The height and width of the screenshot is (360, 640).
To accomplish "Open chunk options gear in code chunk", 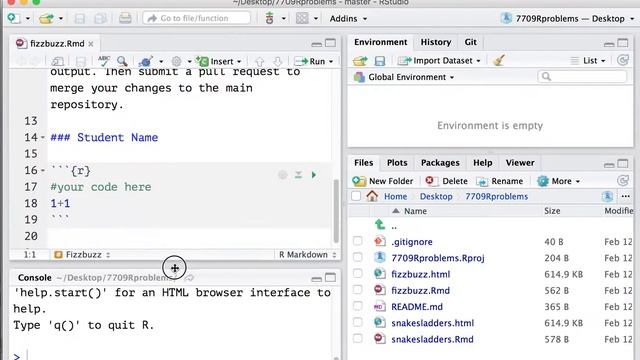I will click(x=282, y=175).
